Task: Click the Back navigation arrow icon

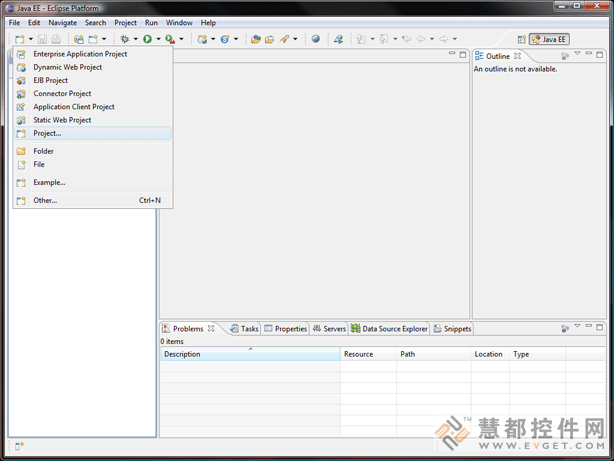Action: (x=421, y=39)
